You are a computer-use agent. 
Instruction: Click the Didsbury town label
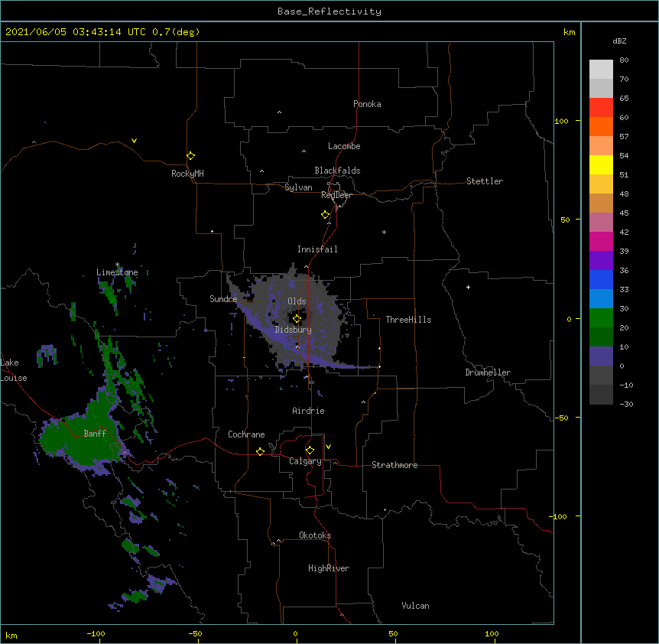(293, 330)
